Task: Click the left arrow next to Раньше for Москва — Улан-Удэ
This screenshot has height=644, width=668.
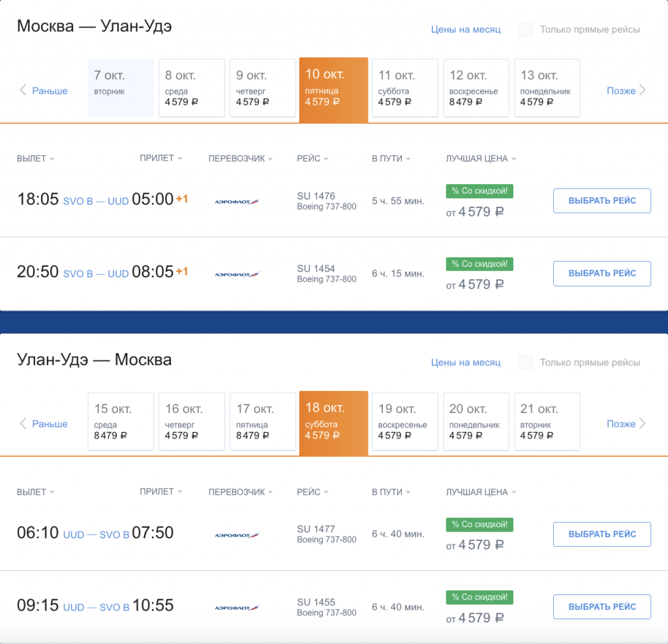Action: [23, 91]
